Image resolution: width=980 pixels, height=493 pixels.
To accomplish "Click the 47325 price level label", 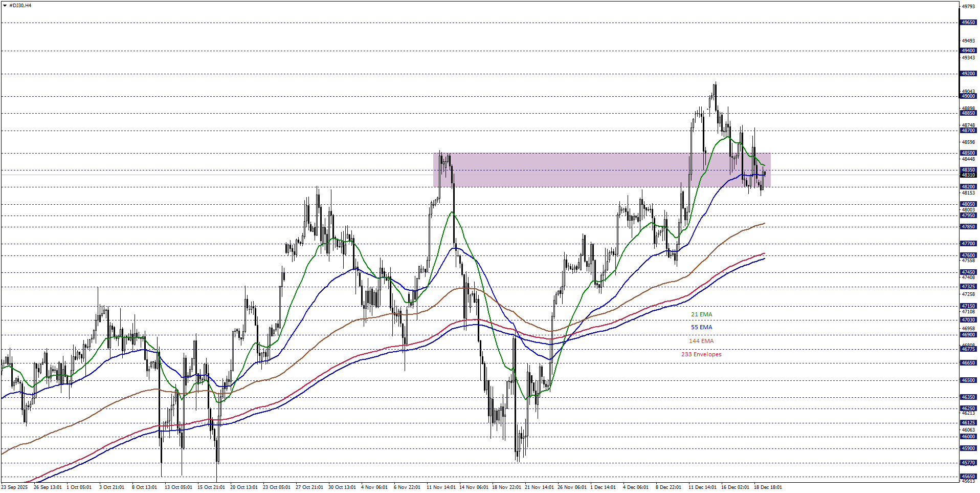I will (968, 287).
